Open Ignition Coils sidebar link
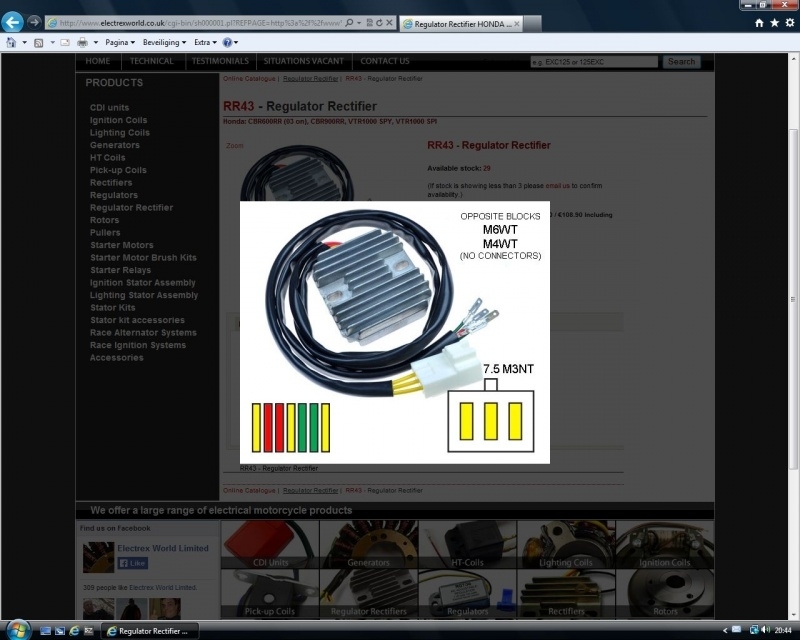This screenshot has height=640, width=800. point(118,120)
